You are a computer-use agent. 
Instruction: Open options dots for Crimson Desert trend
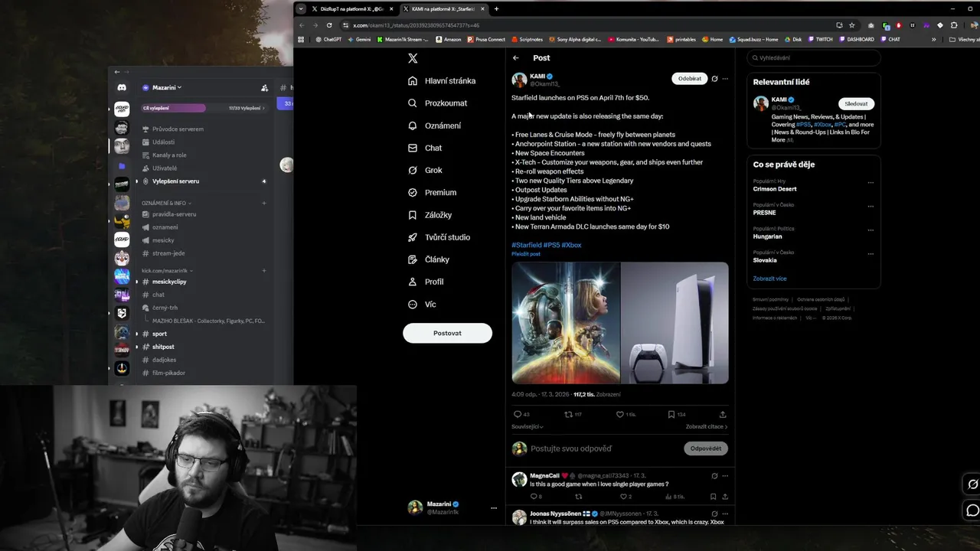871,183
